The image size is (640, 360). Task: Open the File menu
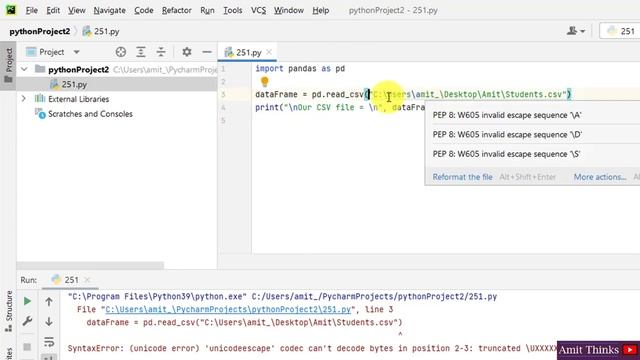[31, 10]
